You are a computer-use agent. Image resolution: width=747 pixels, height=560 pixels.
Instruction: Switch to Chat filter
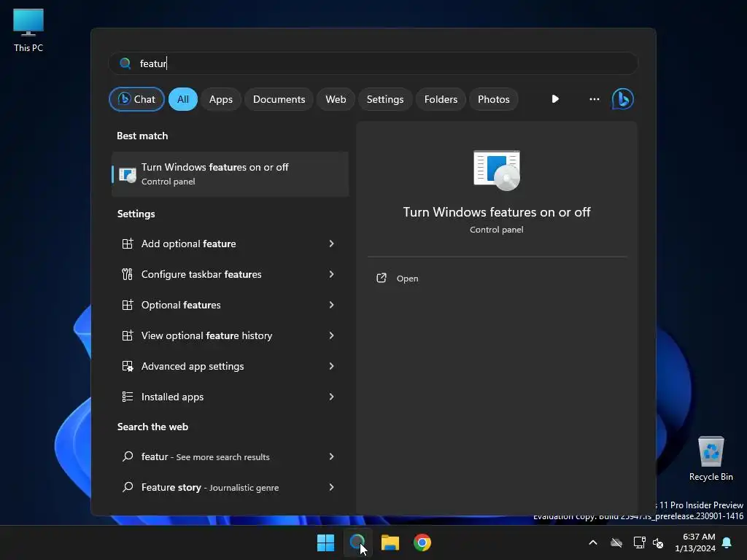coord(136,99)
